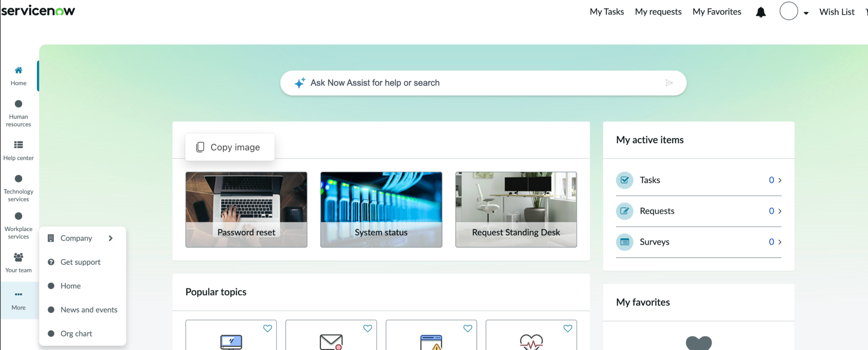868x350 pixels.
Task: Expand the Requests row chevron
Action: coord(780,211)
